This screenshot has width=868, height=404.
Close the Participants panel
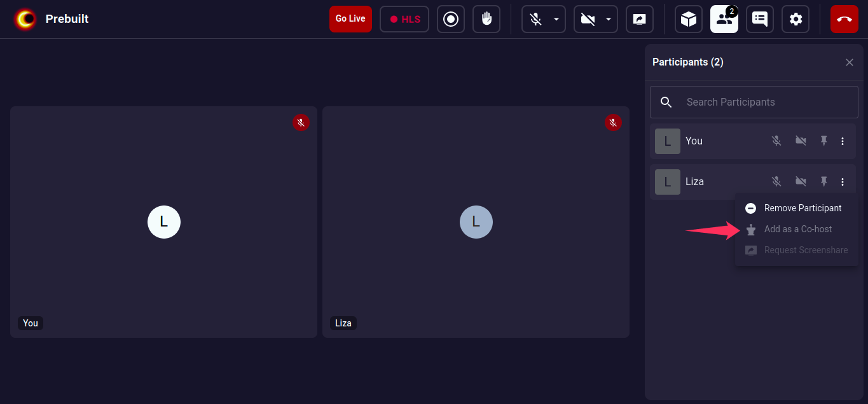click(x=850, y=62)
